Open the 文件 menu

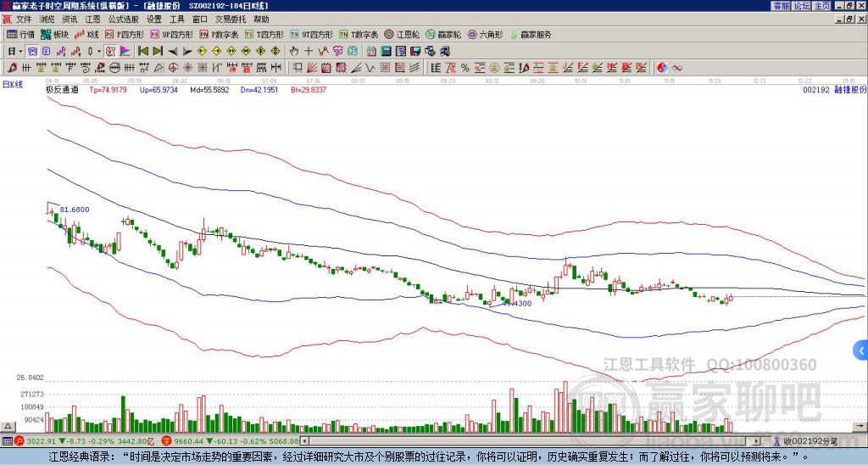(24, 20)
